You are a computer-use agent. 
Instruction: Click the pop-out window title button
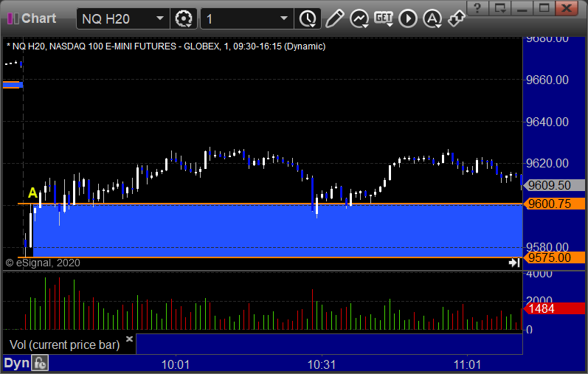point(500,8)
